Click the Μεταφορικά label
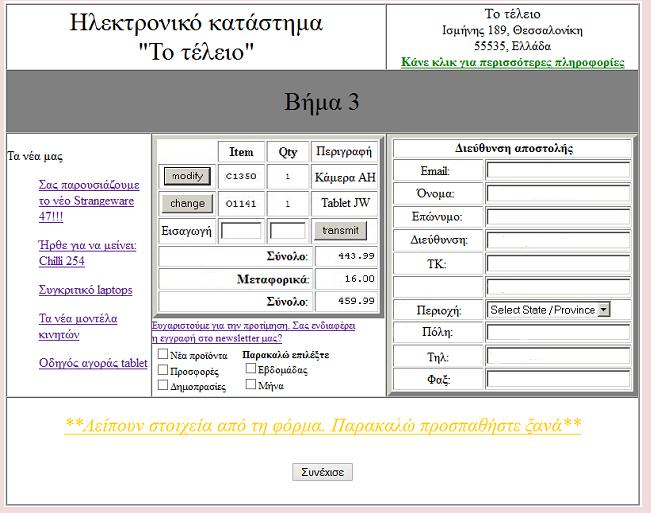Image resolution: width=651 pixels, height=513 pixels. (273, 279)
